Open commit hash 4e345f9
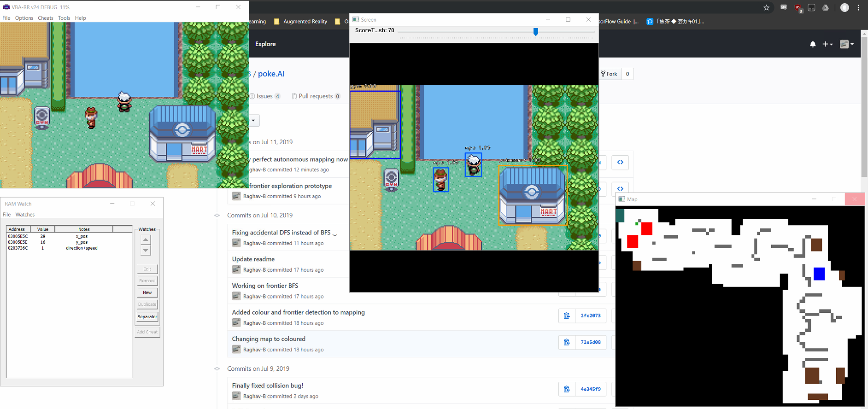Viewport: 868px width, 409px height. click(x=591, y=389)
